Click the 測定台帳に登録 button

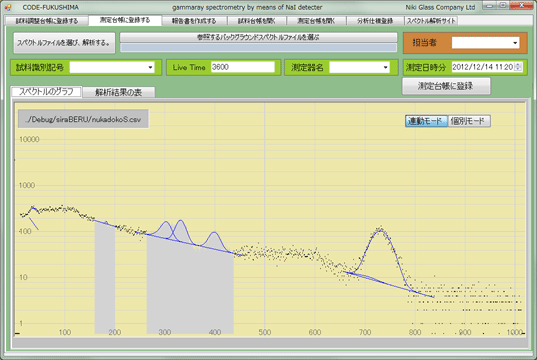[x=446, y=86]
